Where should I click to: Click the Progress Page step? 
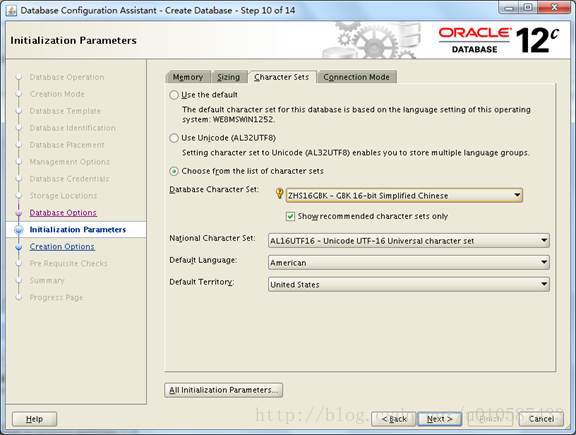(x=56, y=298)
